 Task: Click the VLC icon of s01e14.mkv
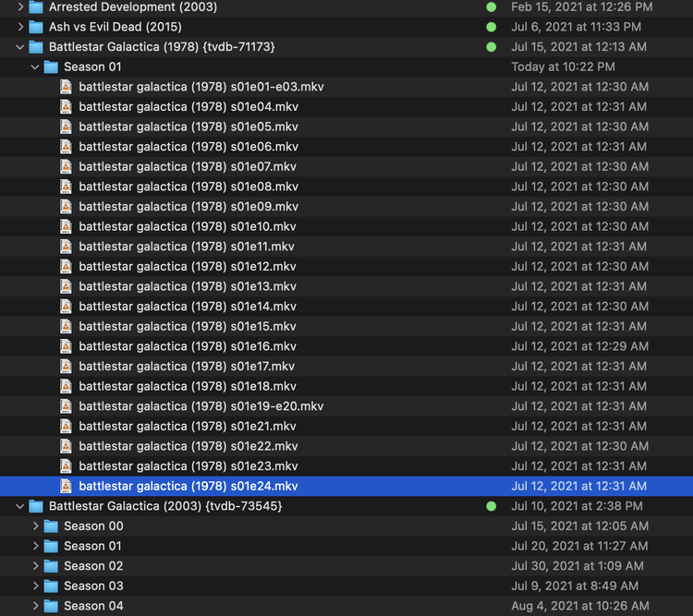click(66, 307)
